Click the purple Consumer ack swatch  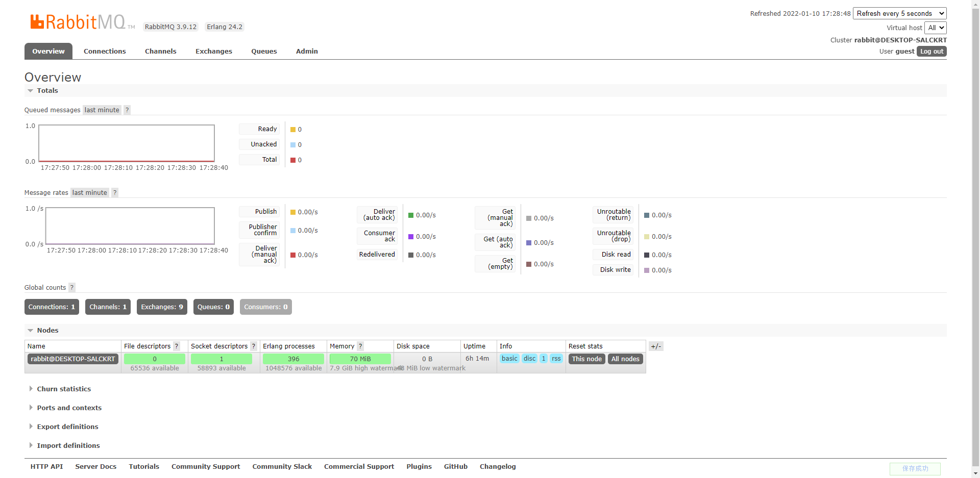411,237
